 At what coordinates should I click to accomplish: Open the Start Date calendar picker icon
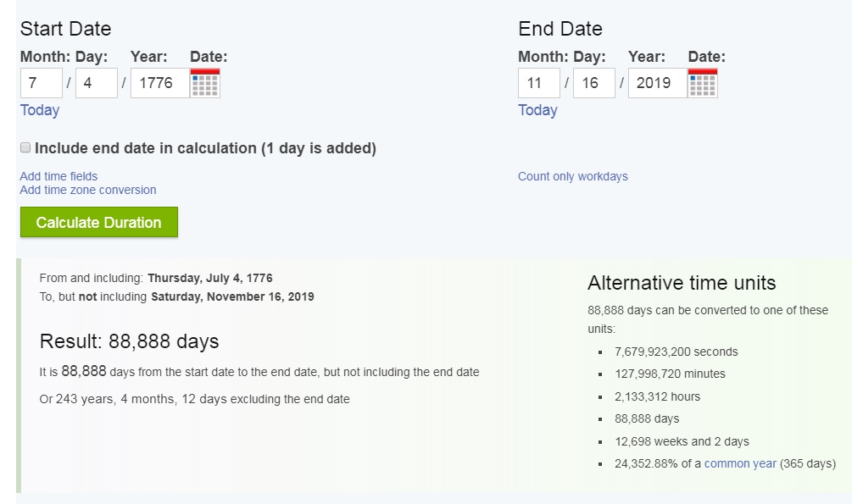point(206,83)
